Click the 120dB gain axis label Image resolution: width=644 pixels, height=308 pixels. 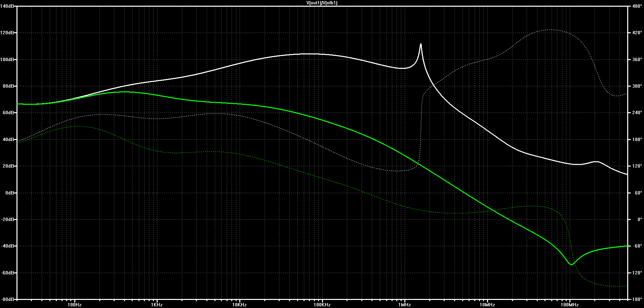[x=7, y=33]
